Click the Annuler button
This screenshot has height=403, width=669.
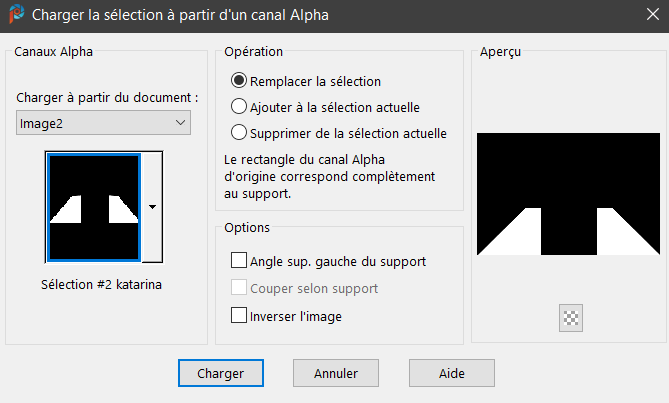[x=336, y=373]
